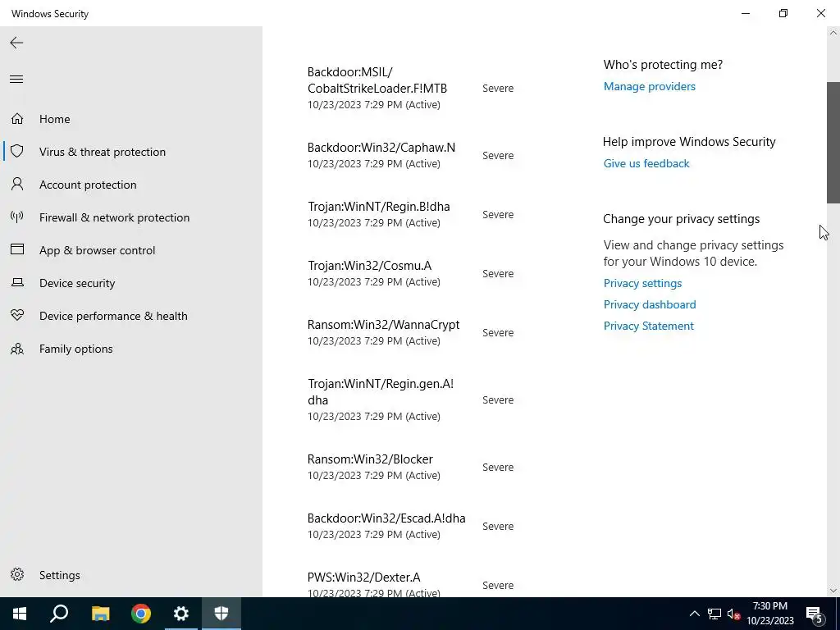Open Privacy settings link
Image resolution: width=840 pixels, height=630 pixels.
pos(642,283)
